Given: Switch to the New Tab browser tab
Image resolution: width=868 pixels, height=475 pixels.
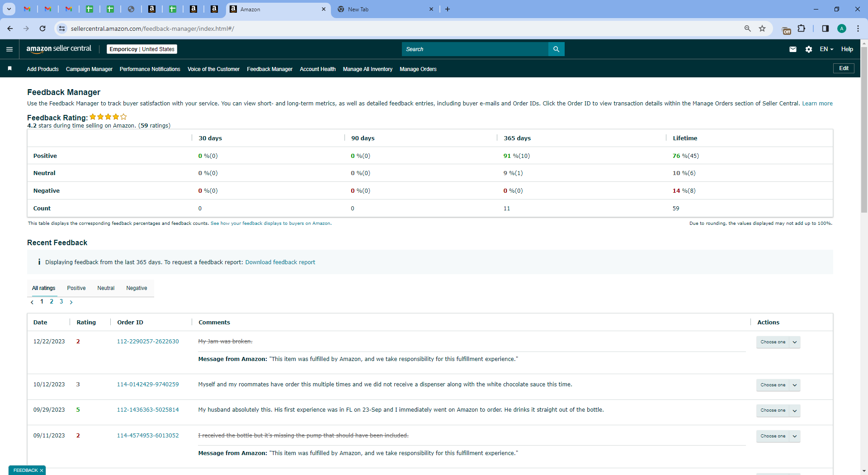Looking at the screenshot, I should [386, 9].
